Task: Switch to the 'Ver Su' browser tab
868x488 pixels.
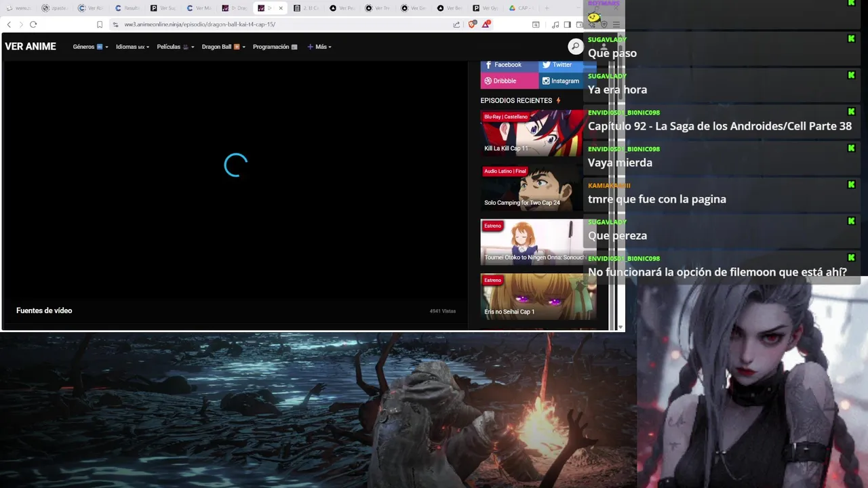Action: pyautogui.click(x=163, y=8)
